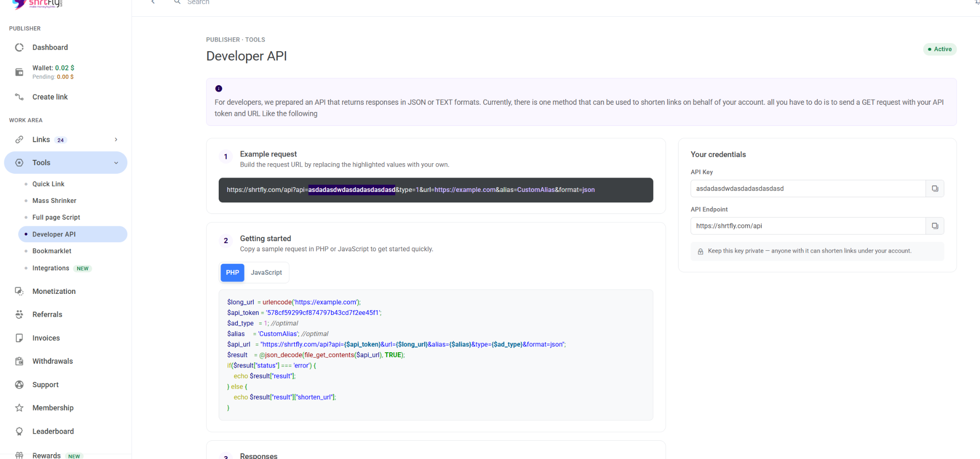The height and width of the screenshot is (459, 980).
Task: Open Membership page
Action: coord(53,408)
